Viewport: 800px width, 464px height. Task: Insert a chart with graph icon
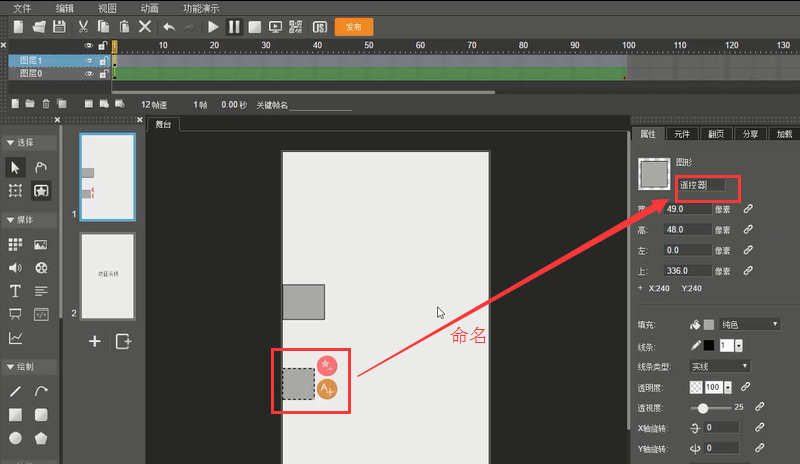[x=15, y=337]
